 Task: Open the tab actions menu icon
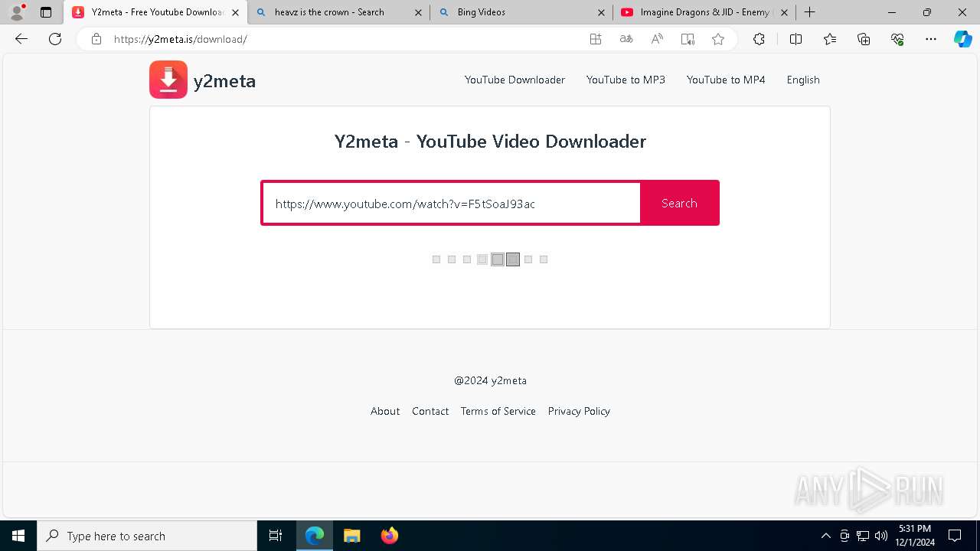click(x=46, y=12)
